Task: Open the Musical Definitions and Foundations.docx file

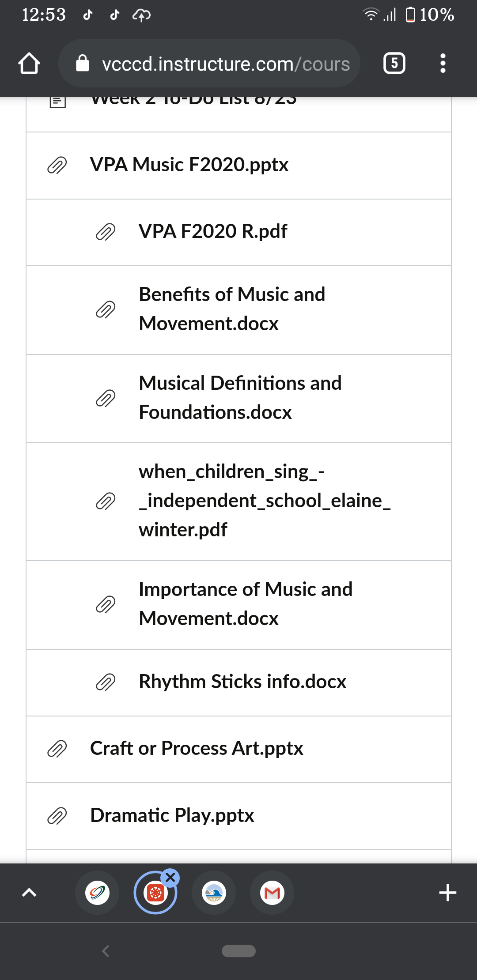Action: point(240,397)
